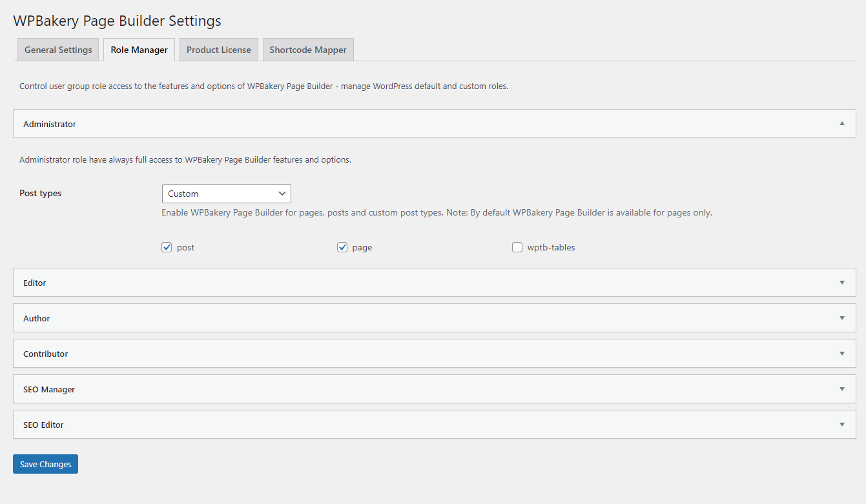Click the Save Changes button

45,464
